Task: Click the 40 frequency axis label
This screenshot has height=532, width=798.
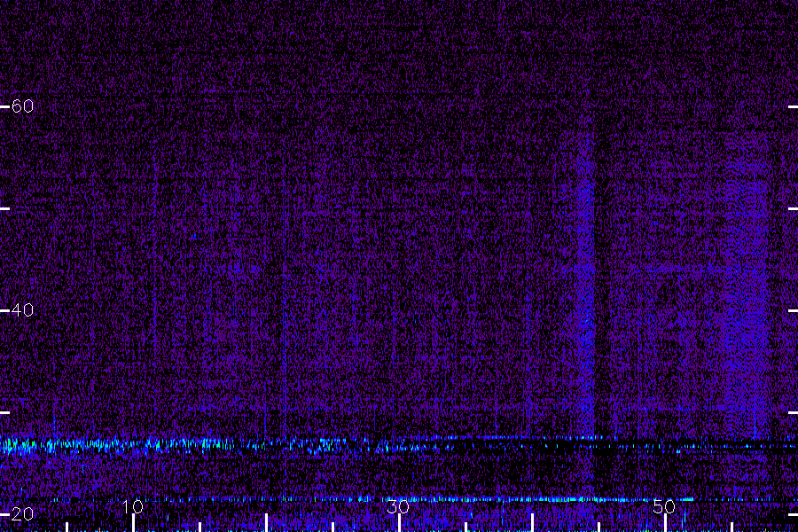Action: (22, 310)
